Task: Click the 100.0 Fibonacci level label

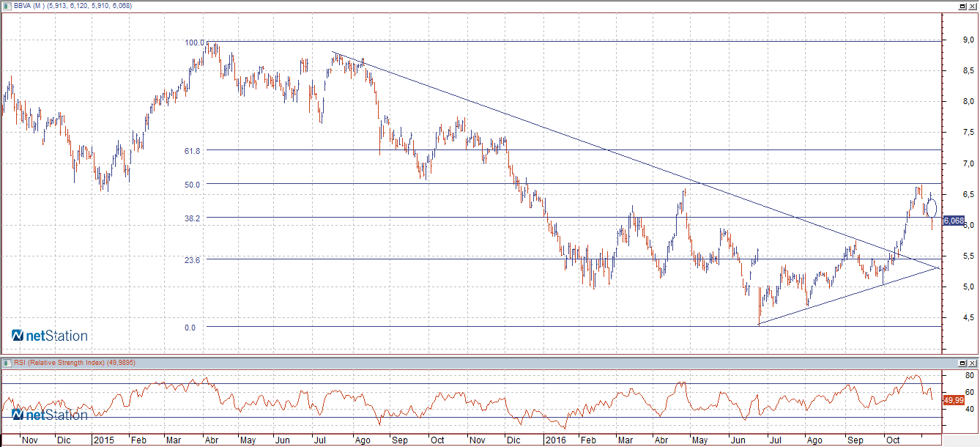Action: pyautogui.click(x=195, y=43)
